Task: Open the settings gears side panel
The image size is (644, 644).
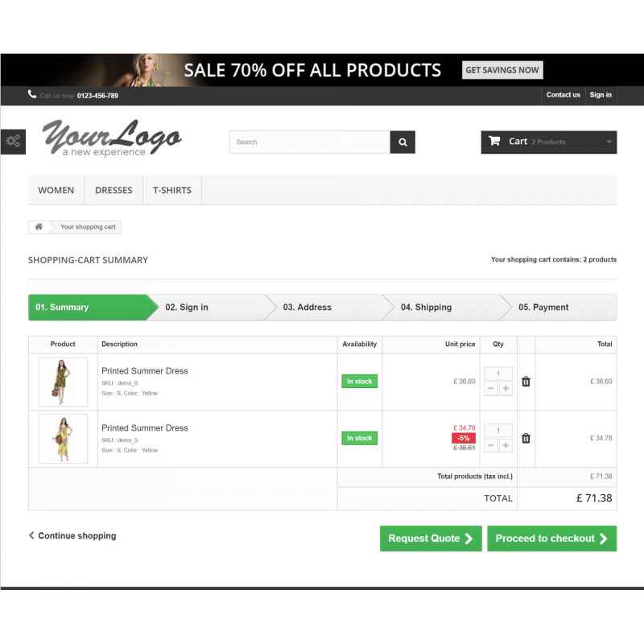Action: [x=13, y=142]
